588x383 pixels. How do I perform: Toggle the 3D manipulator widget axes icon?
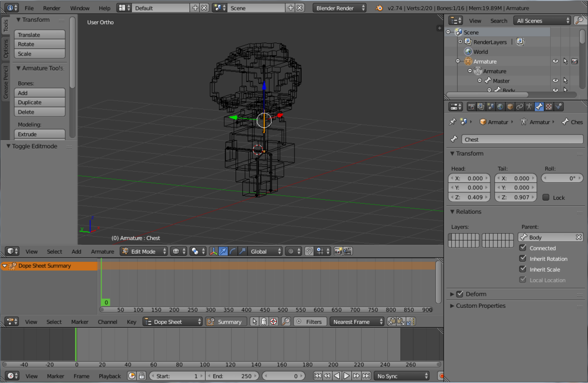click(x=214, y=252)
